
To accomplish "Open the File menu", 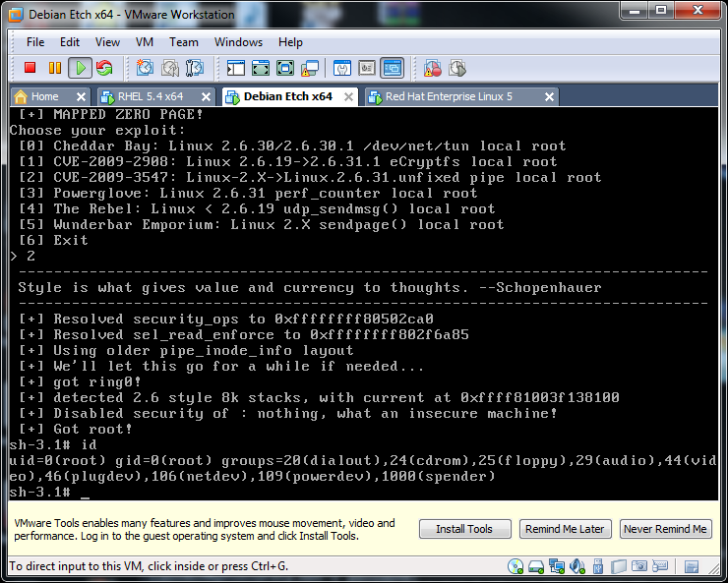I will [35, 42].
